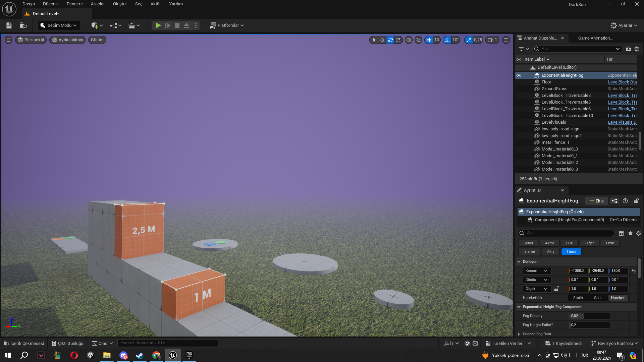
Task: Click the Save level icon
Action: 9,25
